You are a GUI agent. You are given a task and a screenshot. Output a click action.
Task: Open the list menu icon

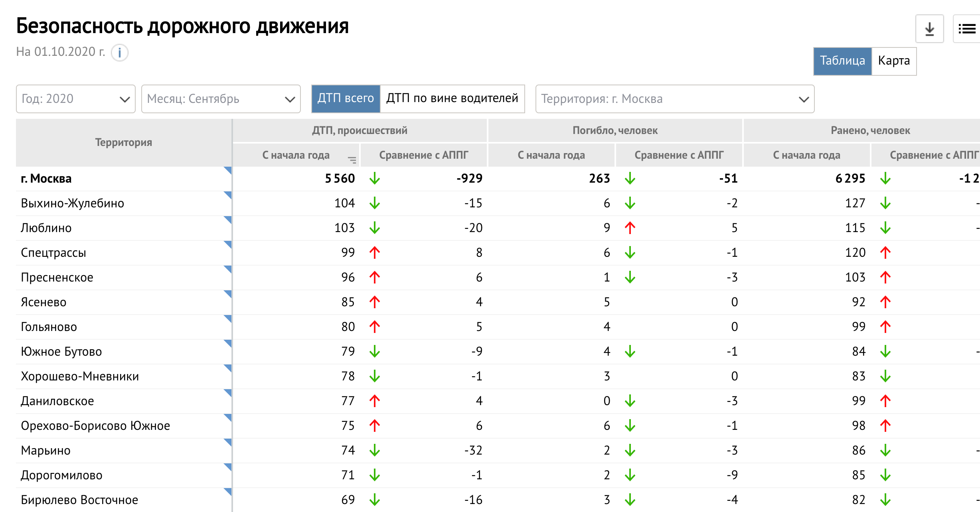[967, 29]
